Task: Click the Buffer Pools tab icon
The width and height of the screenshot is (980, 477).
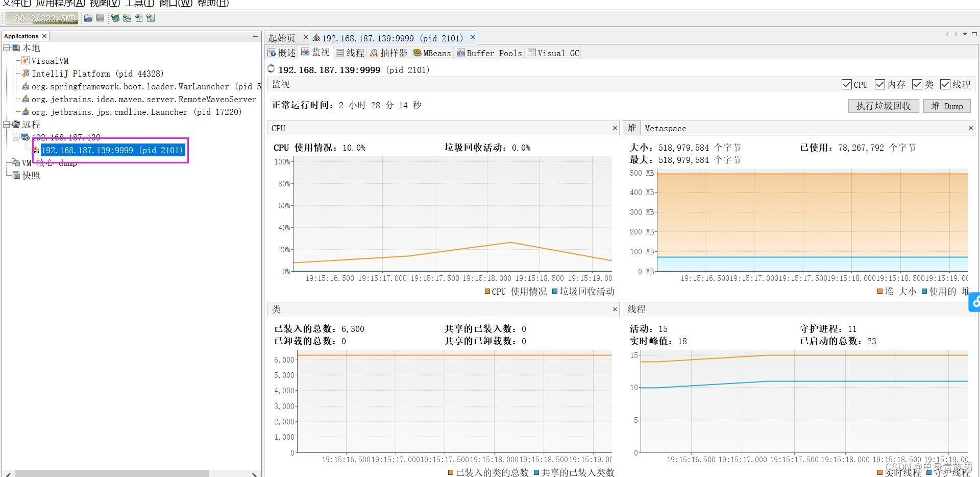Action: [461, 53]
